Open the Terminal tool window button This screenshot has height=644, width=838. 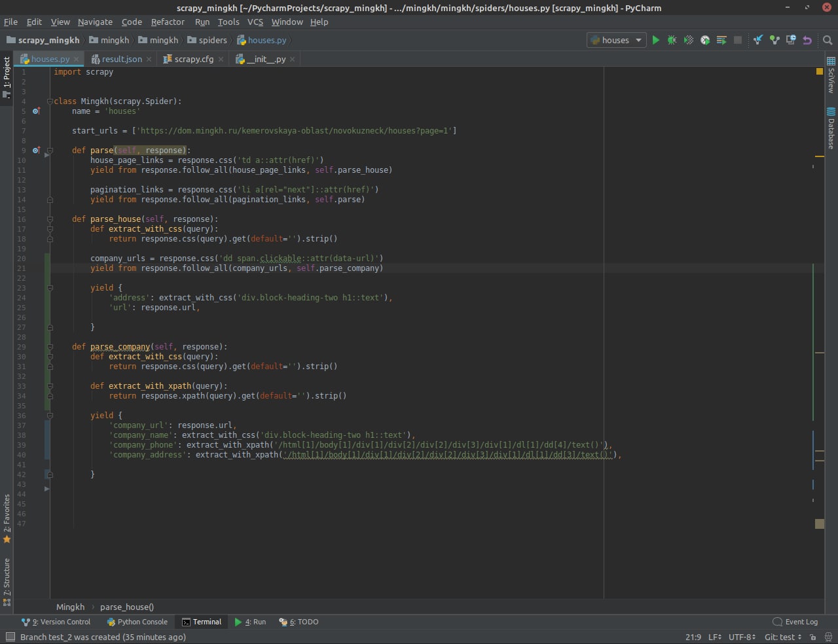pos(202,622)
